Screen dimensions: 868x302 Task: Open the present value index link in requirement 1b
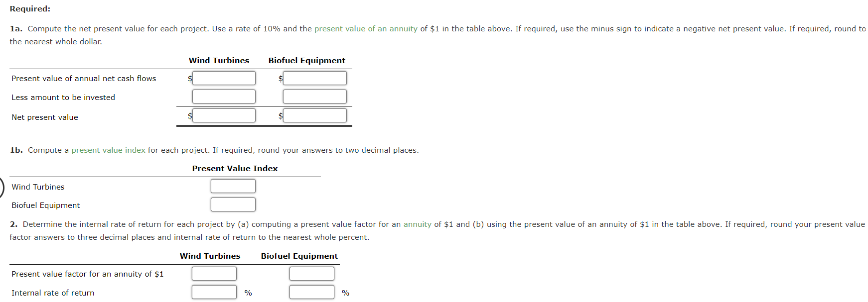pos(109,150)
